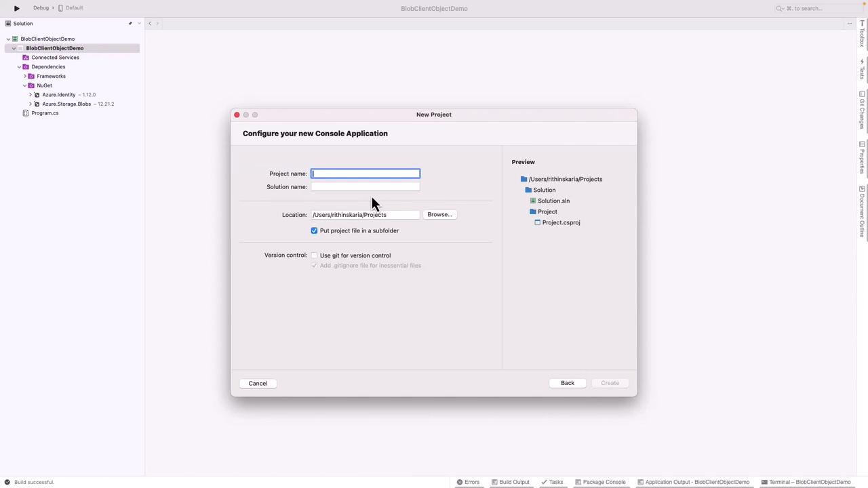Open the Build Output pad tab
Image resolution: width=868 pixels, height=488 pixels.
tap(510, 483)
